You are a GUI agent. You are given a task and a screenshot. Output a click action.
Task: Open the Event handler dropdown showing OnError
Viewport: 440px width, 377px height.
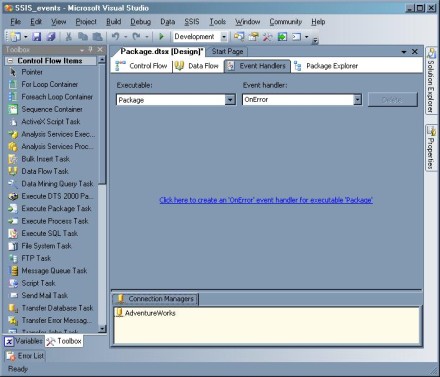tap(357, 99)
